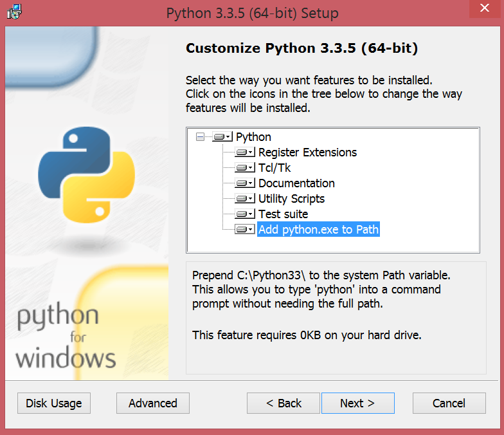504x435 pixels.
Task: Select Add python.exe to Path item
Action: pos(318,230)
